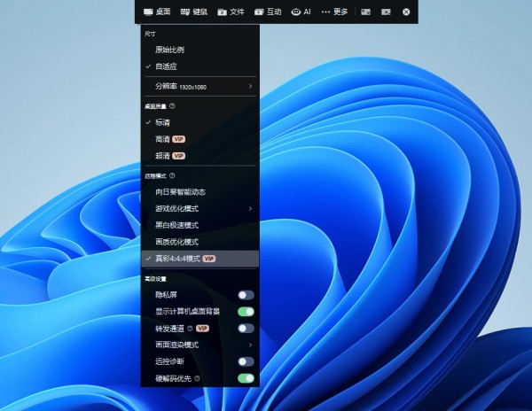Click VIP badge beside 高清
532x411 pixels.
click(178, 139)
